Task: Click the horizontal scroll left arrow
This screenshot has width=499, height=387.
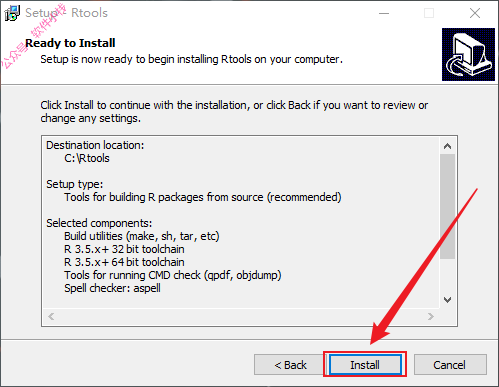Action: click(51, 316)
